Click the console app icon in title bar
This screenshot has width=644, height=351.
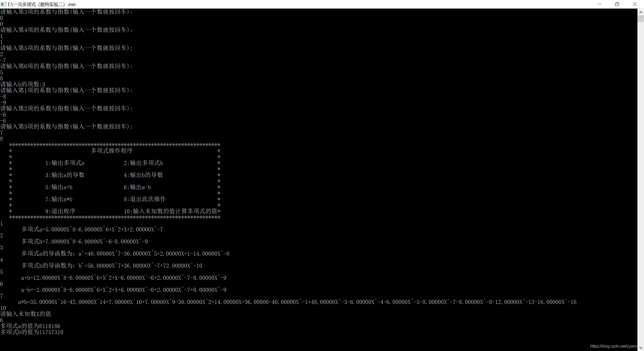(x=4, y=4)
